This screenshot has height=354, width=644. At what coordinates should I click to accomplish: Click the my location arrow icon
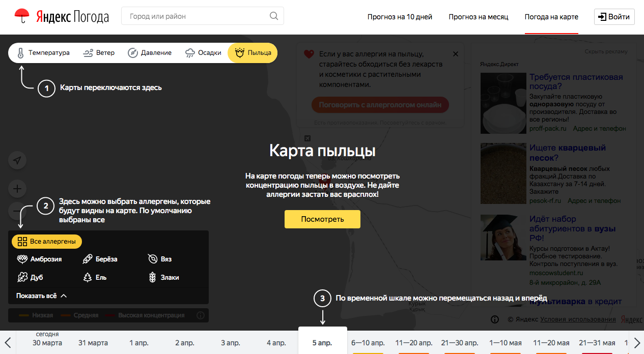click(17, 161)
